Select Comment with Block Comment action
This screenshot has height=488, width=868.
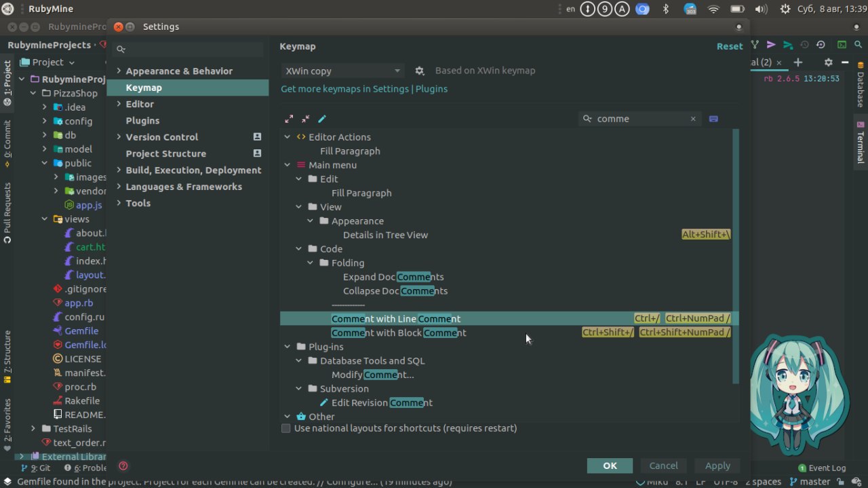click(x=399, y=333)
